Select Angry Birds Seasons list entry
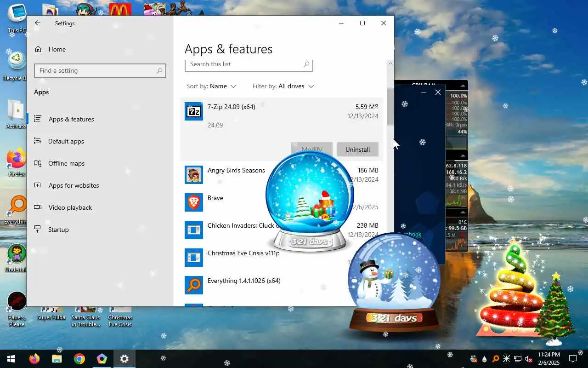Image resolution: width=588 pixels, height=368 pixels. tap(236, 170)
